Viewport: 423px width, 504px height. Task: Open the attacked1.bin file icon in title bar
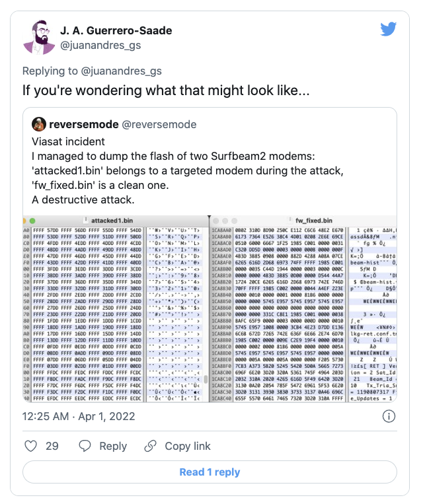pos(87,220)
